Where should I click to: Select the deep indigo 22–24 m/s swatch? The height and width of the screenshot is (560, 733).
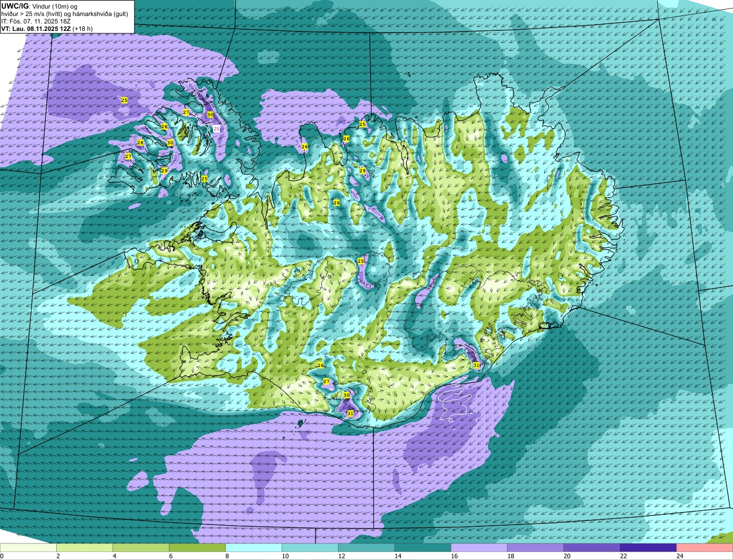648,548
